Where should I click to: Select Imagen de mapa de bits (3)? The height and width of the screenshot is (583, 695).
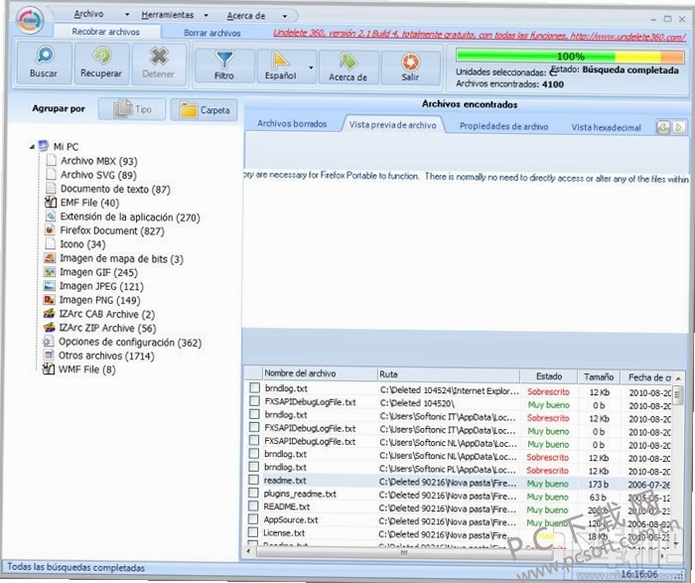pyautogui.click(x=113, y=258)
